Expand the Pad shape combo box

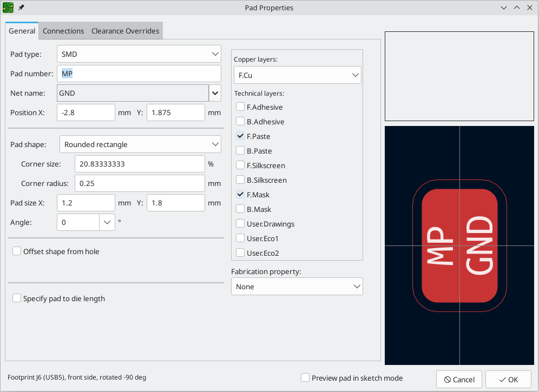pyautogui.click(x=140, y=144)
